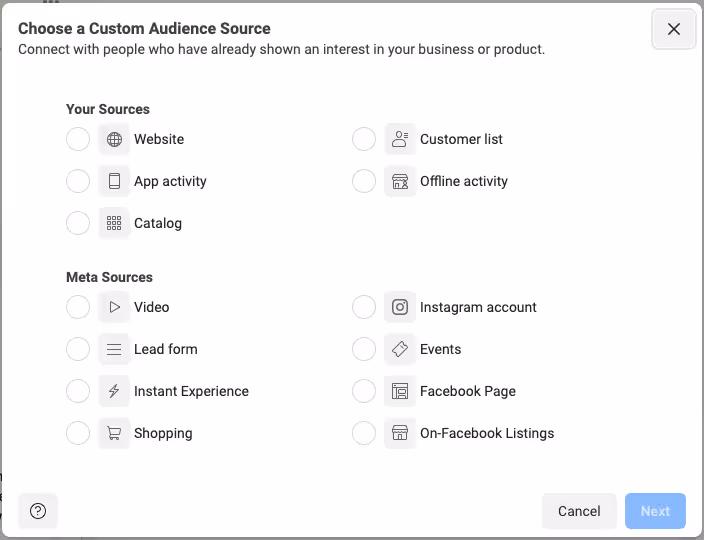
Task: Click the App activity label text
Action: 170,181
